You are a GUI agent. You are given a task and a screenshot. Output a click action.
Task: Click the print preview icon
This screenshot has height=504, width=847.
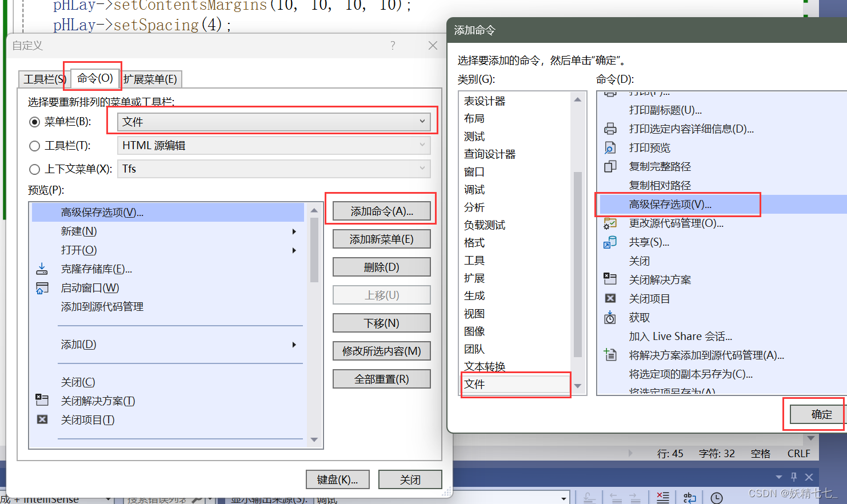pyautogui.click(x=610, y=148)
